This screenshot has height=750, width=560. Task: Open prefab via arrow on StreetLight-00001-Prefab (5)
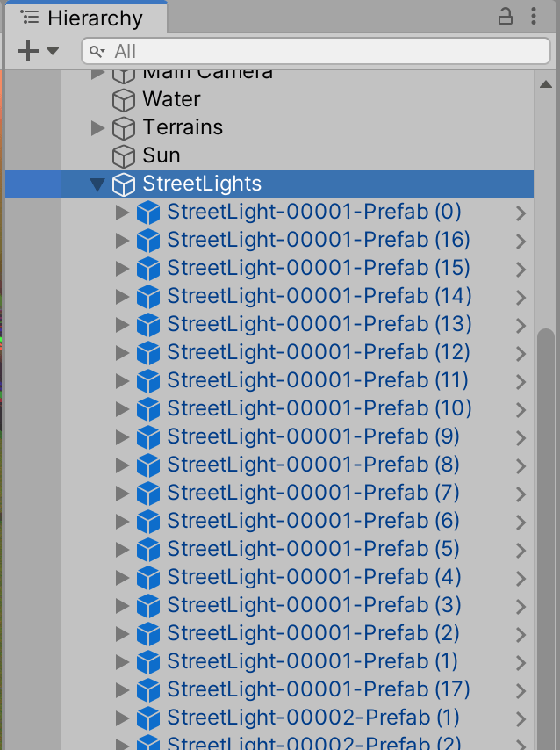tap(521, 550)
